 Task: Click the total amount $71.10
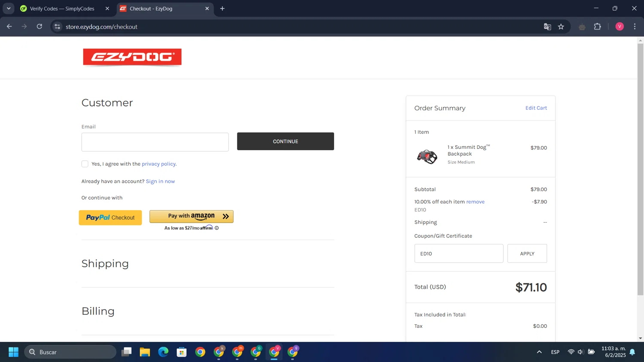(x=531, y=287)
